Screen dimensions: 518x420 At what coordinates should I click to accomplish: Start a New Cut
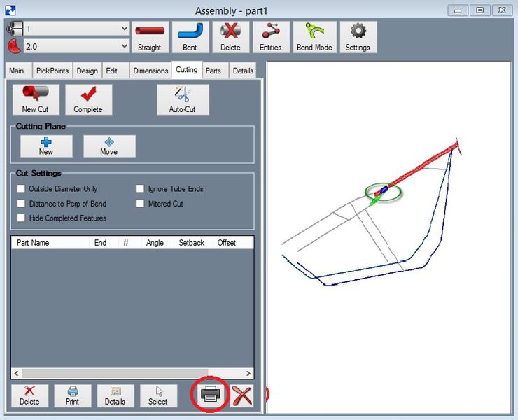(35, 99)
